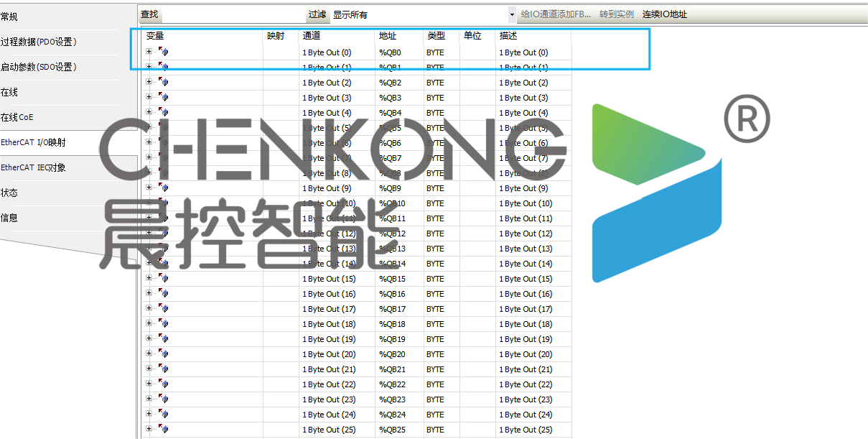The width and height of the screenshot is (868, 439).
Task: Click the 转到实例 button
Action: pos(617,14)
